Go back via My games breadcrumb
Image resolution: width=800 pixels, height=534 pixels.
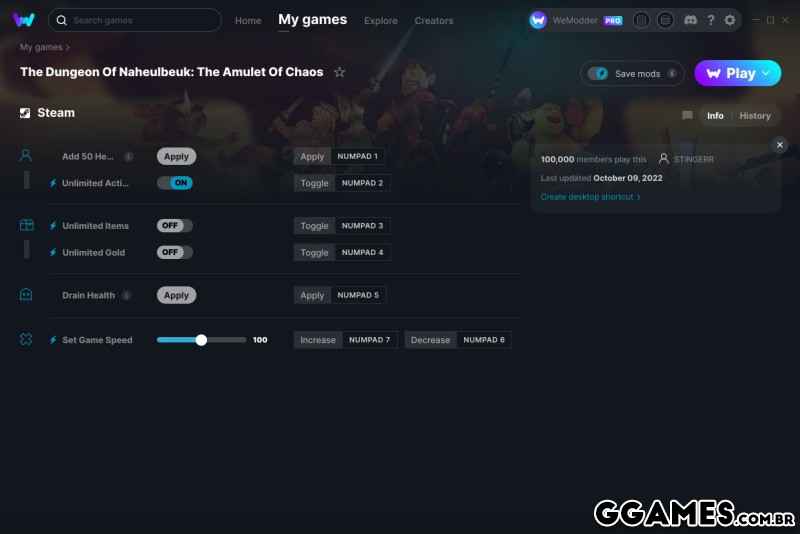[x=41, y=47]
